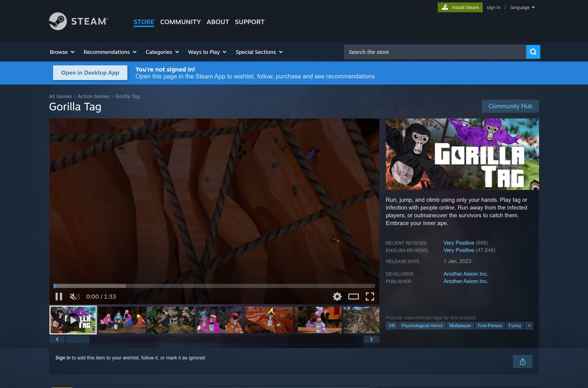Expand Special Sections menu

(259, 52)
